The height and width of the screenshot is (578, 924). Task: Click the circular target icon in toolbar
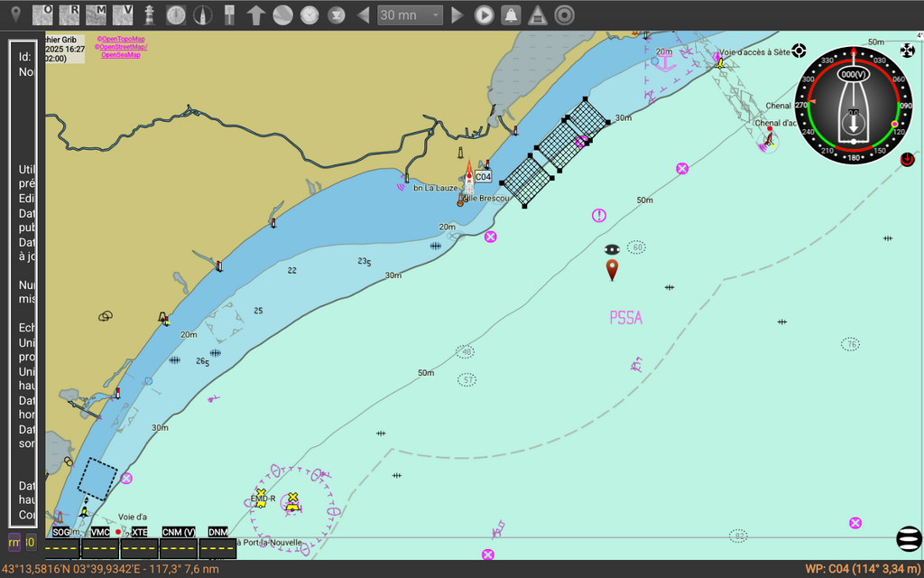click(x=564, y=14)
